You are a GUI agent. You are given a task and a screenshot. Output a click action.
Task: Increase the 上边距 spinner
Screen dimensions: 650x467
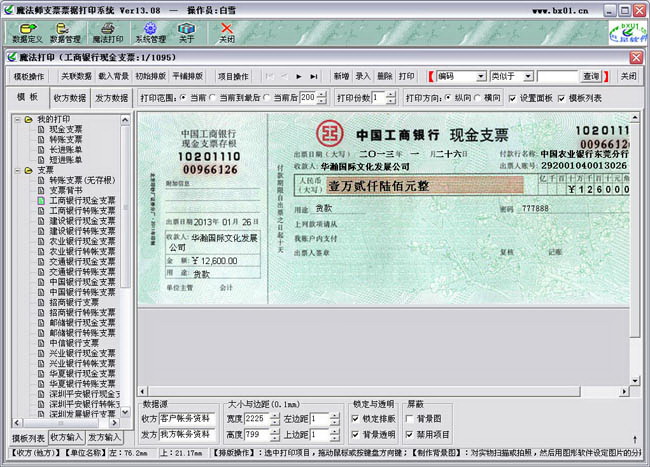click(x=335, y=432)
